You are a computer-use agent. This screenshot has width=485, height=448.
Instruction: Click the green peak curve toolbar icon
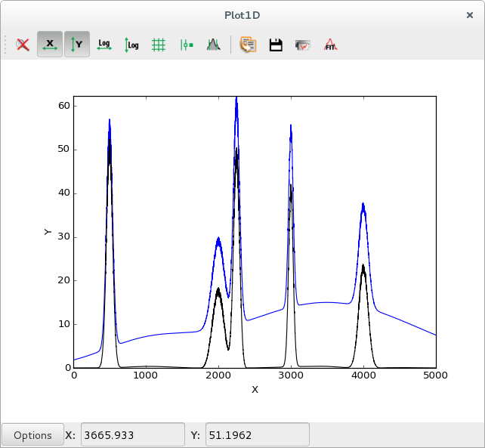click(x=213, y=45)
